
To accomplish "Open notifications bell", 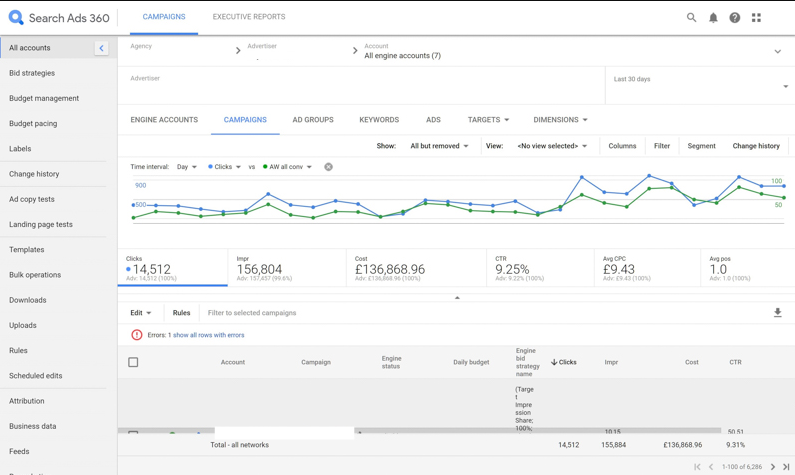I will click(x=713, y=18).
